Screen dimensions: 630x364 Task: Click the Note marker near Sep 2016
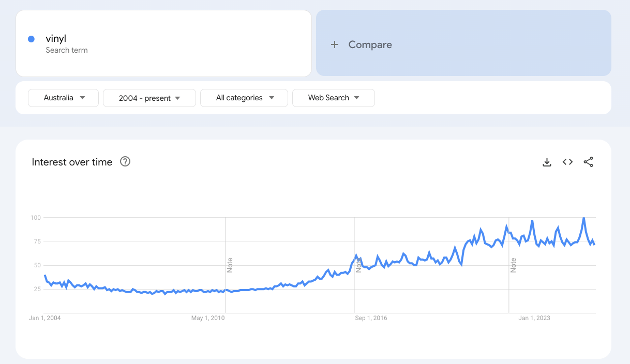[x=358, y=265]
